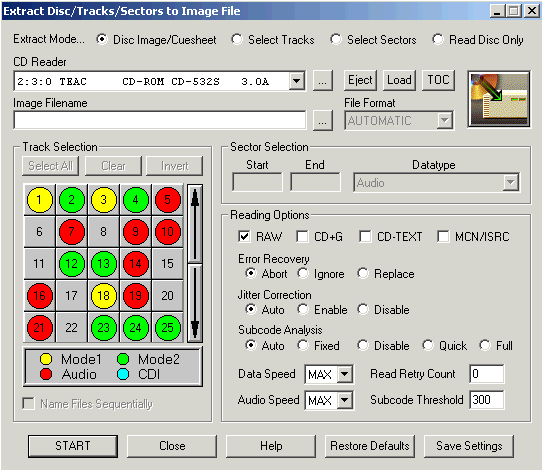This screenshot has height=470, width=542.
Task: Switch Extract Mode to Read Disc Only
Action: click(438, 39)
